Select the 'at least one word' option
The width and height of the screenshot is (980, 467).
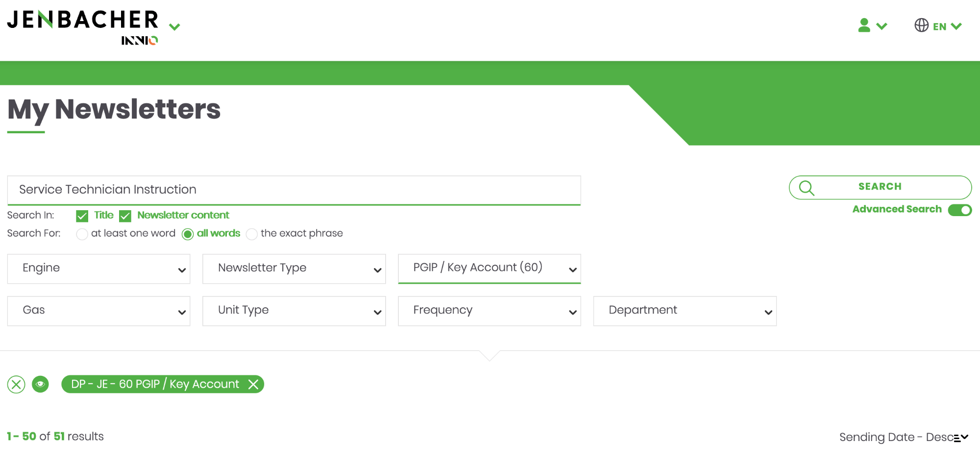tap(82, 234)
